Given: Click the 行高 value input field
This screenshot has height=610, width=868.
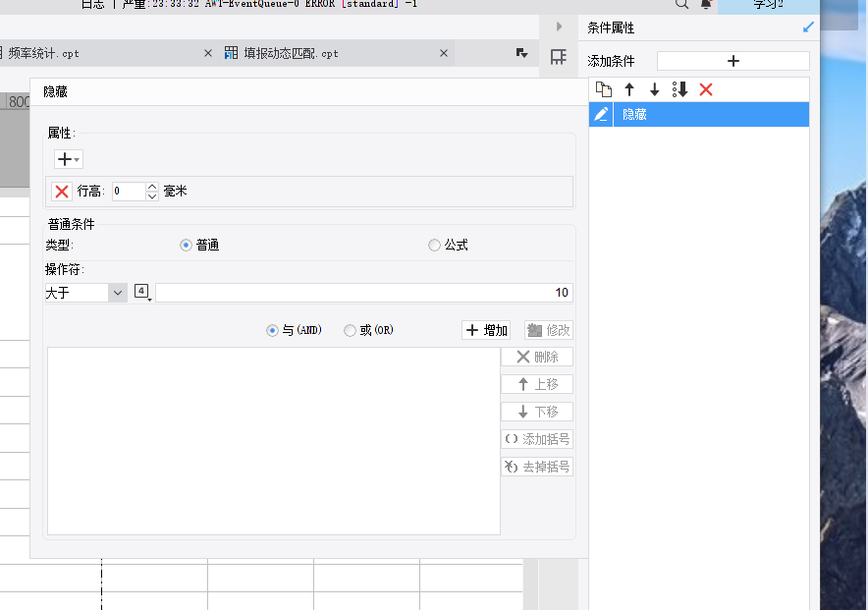Looking at the screenshot, I should pos(129,191).
